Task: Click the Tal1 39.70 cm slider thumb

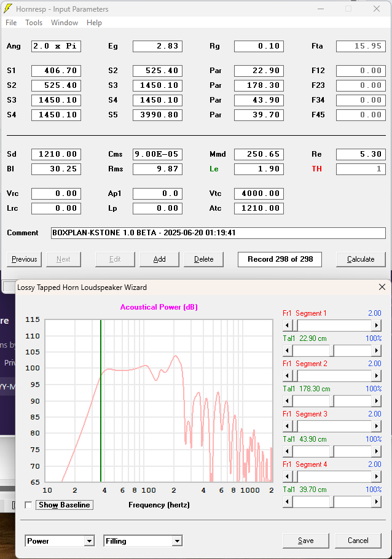Action: pyautogui.click(x=332, y=502)
